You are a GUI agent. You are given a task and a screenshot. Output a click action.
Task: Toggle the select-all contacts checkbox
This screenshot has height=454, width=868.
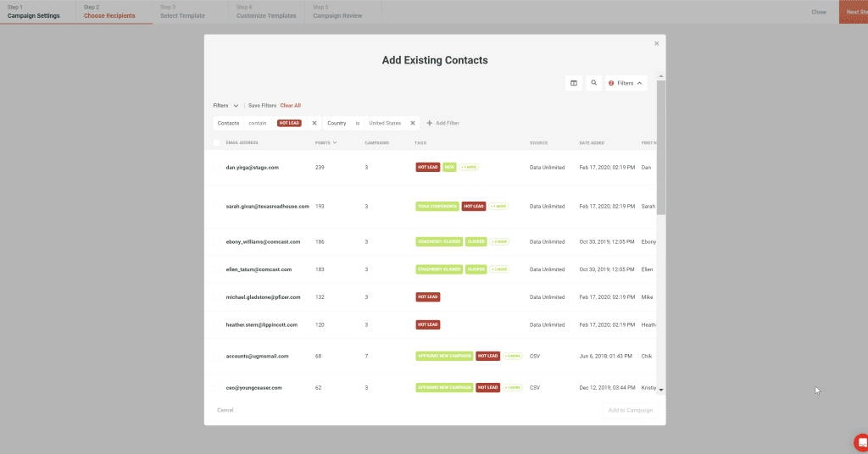pos(216,142)
